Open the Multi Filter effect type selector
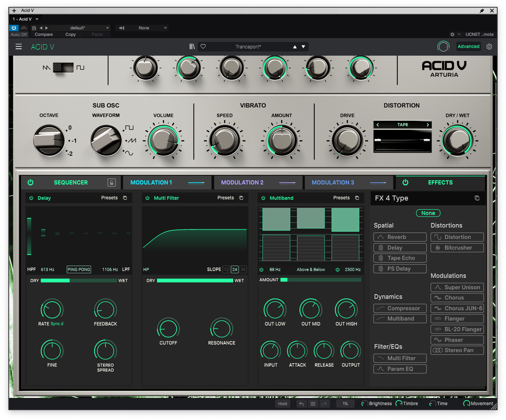 pyautogui.click(x=167, y=198)
